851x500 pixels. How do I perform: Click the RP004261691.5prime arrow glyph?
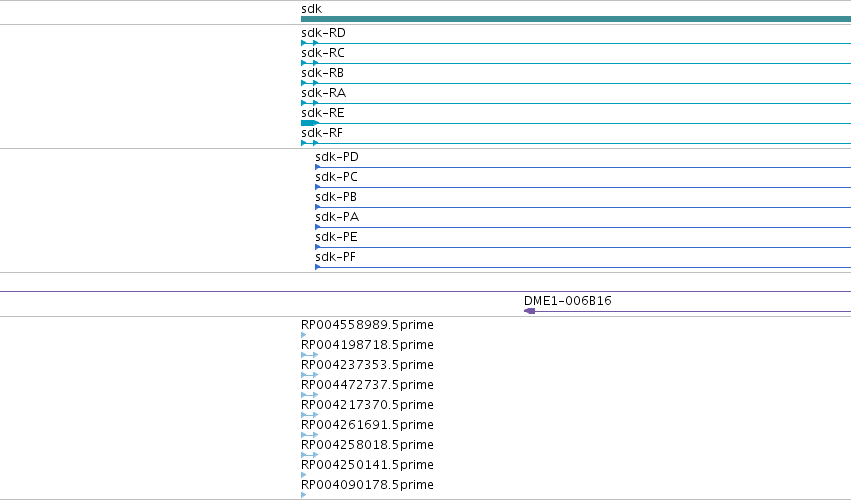coord(310,435)
